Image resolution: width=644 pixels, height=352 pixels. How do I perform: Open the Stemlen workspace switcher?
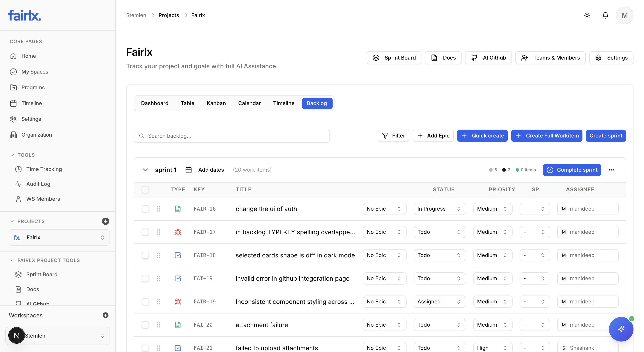(x=57, y=336)
